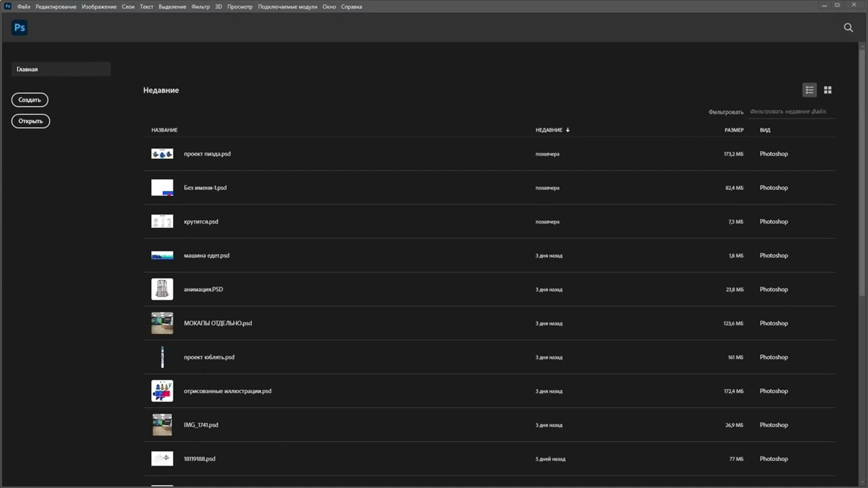Screen dimensions: 868x488
Task: Open IMG_1741.psd thumbnail
Action: click(162, 425)
